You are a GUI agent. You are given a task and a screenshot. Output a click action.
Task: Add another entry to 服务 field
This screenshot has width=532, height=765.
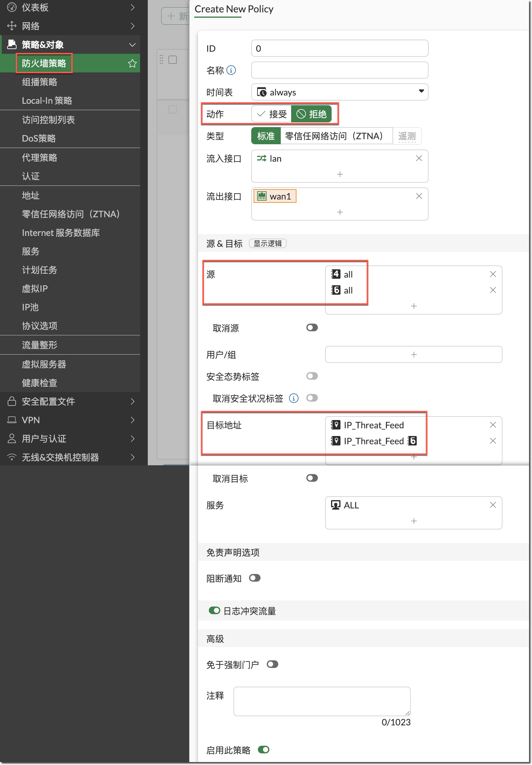point(413,521)
